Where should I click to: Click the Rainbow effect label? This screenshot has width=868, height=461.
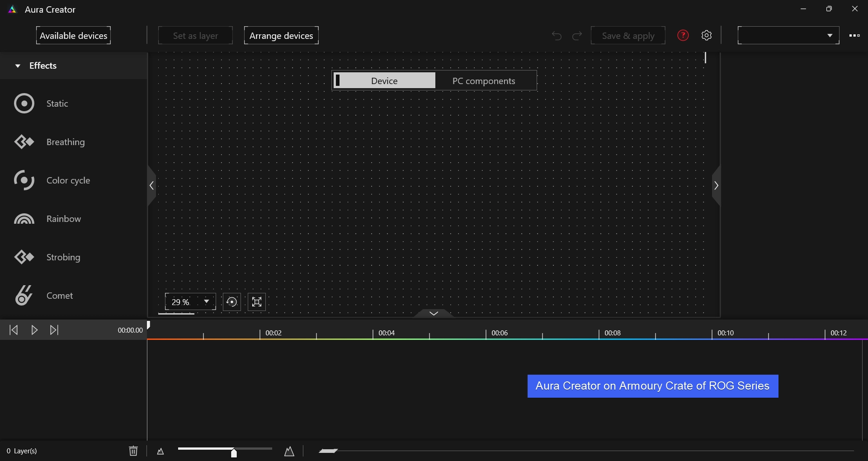tap(64, 219)
